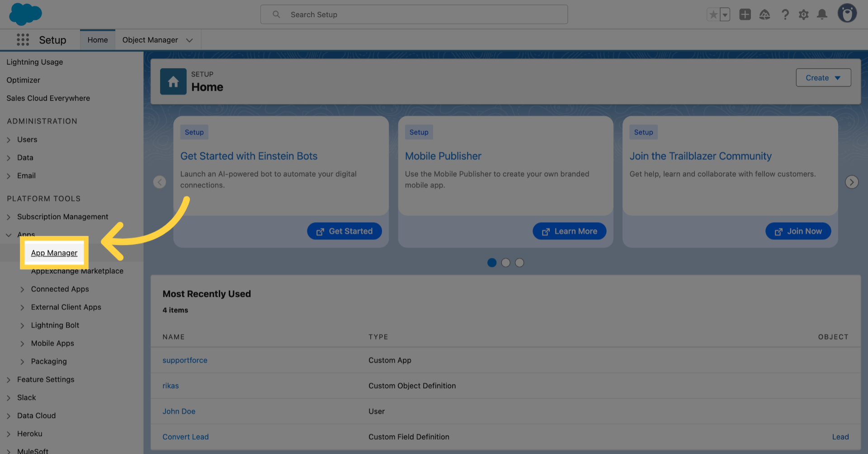Open the App Launcher grid icon

click(22, 39)
